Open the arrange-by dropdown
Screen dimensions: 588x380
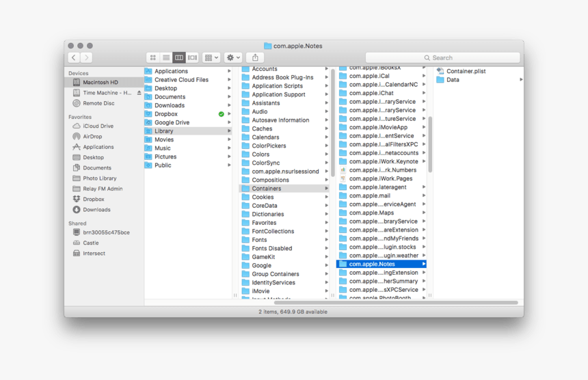(x=211, y=57)
